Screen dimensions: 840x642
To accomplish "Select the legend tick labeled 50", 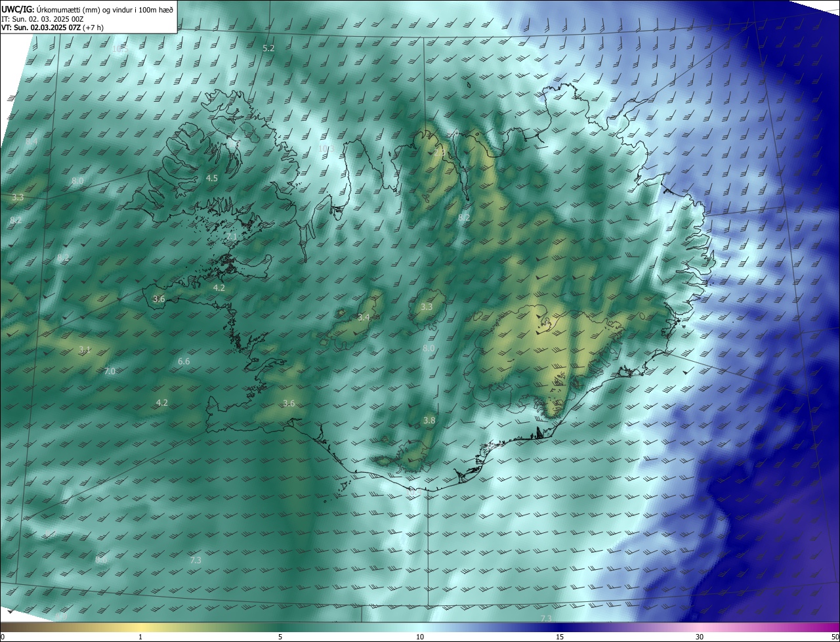I will coord(835,637).
